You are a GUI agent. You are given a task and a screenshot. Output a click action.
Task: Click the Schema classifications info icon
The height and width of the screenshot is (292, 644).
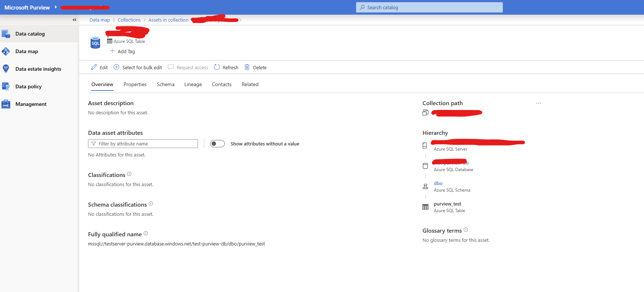pos(151,204)
